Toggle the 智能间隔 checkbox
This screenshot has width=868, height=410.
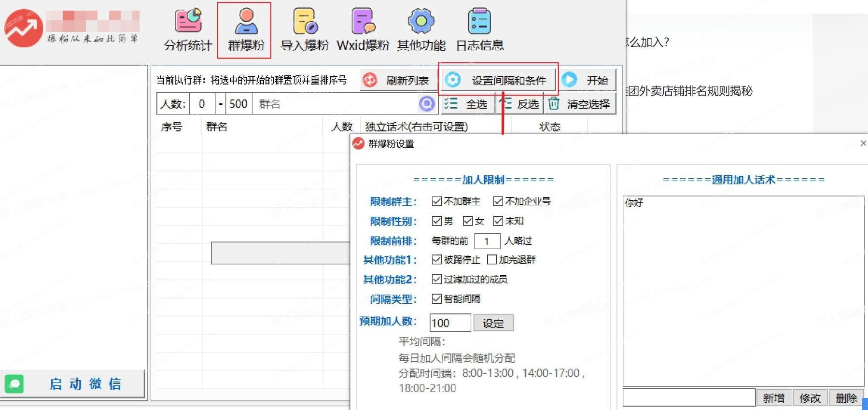click(x=437, y=299)
